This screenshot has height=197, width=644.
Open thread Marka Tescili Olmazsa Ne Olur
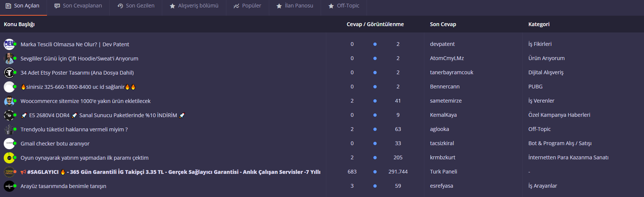(75, 44)
